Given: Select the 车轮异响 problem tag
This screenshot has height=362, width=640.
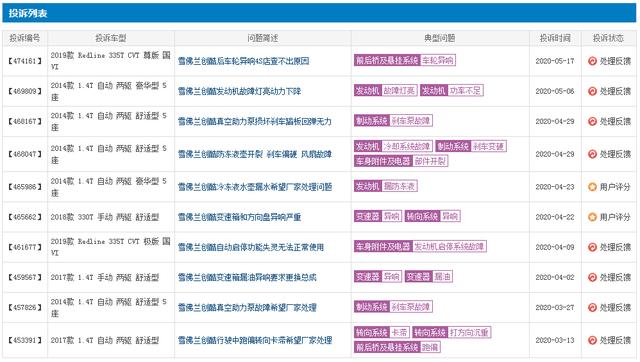Looking at the screenshot, I should [438, 60].
